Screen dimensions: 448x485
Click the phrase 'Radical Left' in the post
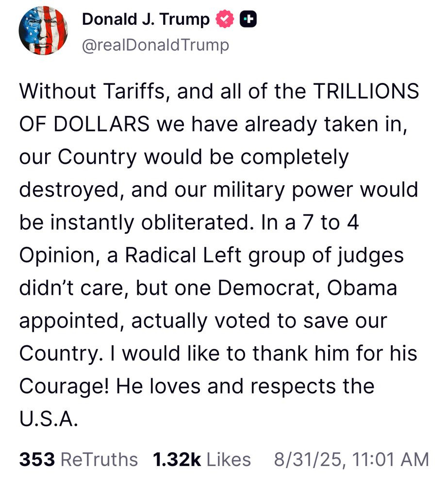point(183,255)
